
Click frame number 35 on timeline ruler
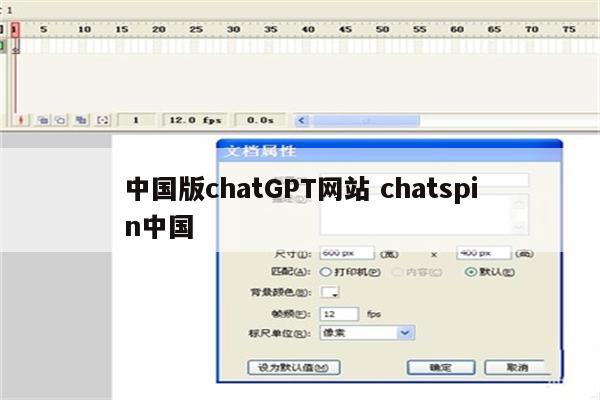pos(270,29)
